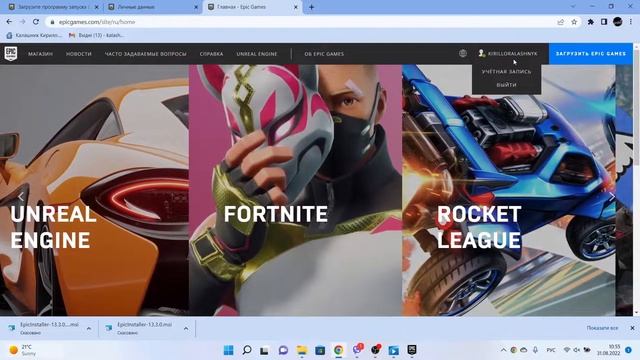Open the Chrome extensions puzzle icon
The height and width of the screenshot is (360, 640).
click(x=591, y=22)
